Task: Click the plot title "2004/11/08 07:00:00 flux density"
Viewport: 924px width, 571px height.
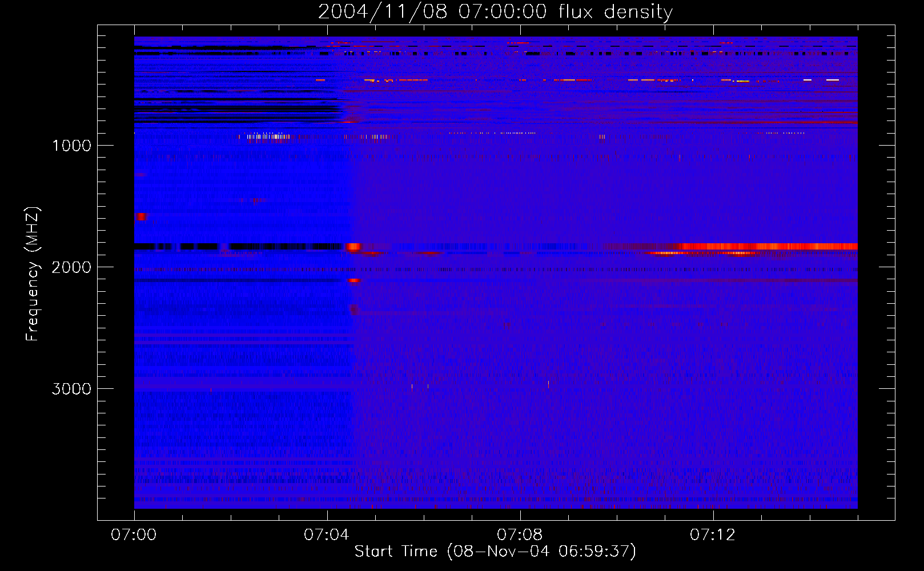Action: coord(495,11)
